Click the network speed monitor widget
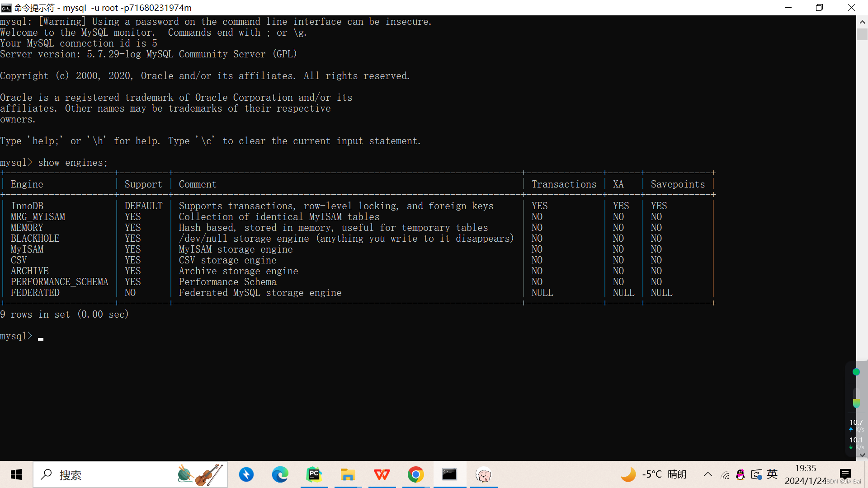Viewport: 868px width, 488px height. [x=856, y=434]
